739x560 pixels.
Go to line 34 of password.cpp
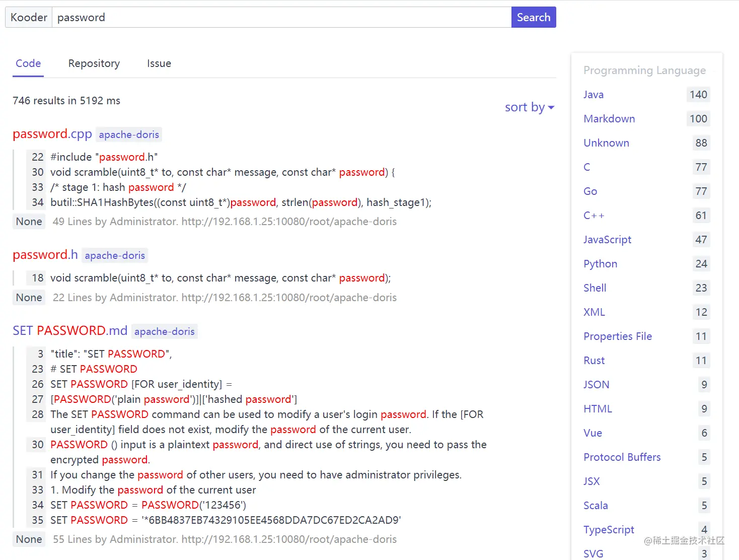point(38,202)
